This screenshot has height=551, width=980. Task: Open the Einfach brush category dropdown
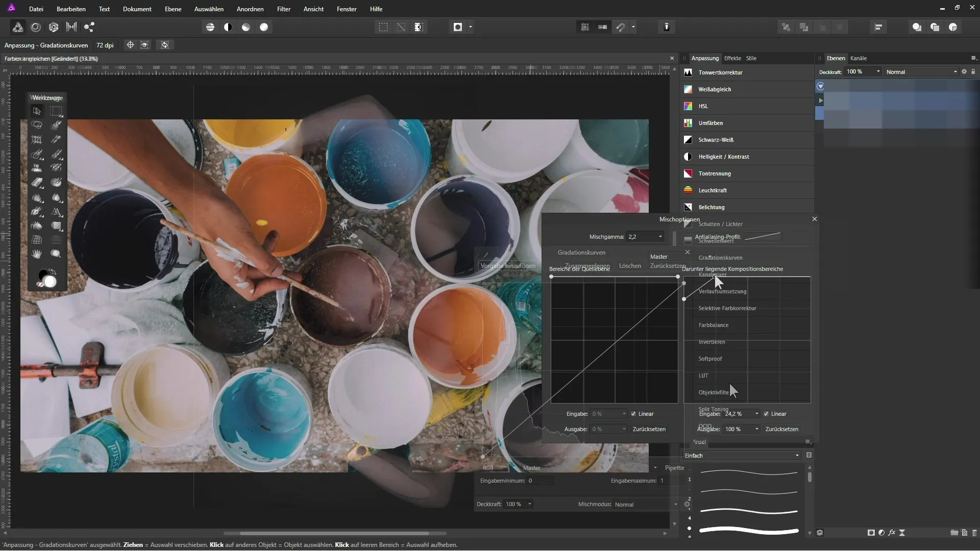pos(742,456)
